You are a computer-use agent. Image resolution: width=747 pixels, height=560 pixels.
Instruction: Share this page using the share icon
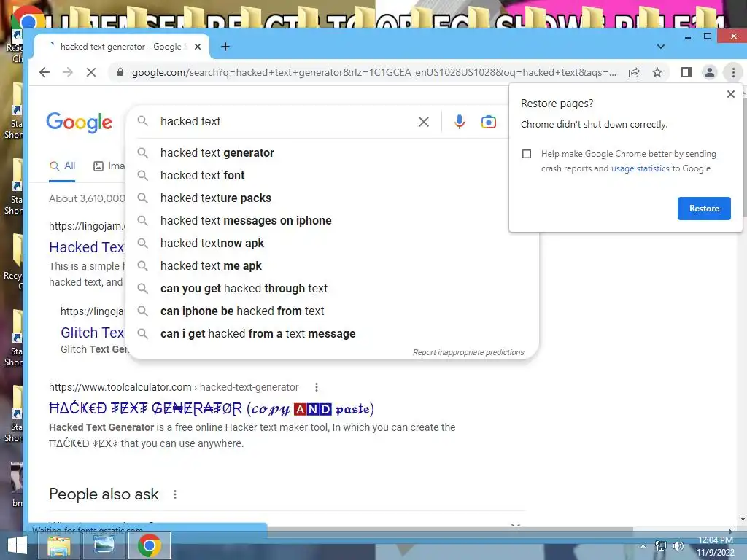coord(634,72)
